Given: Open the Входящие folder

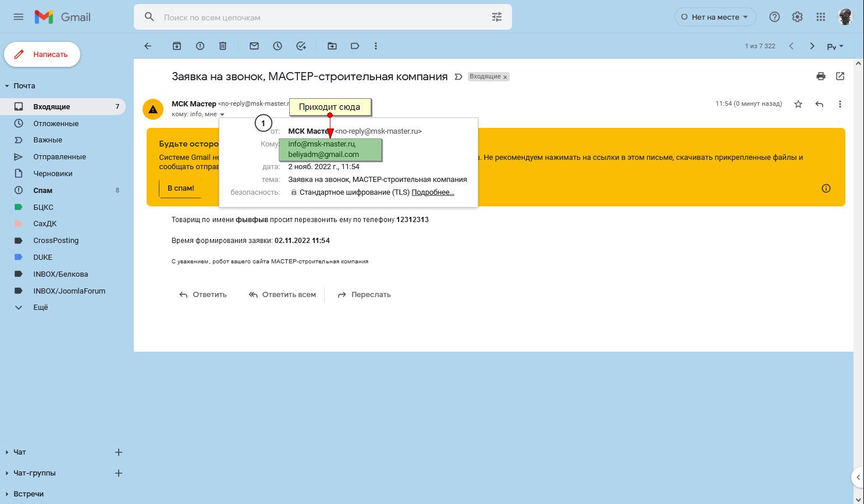Looking at the screenshot, I should pyautogui.click(x=63, y=106).
